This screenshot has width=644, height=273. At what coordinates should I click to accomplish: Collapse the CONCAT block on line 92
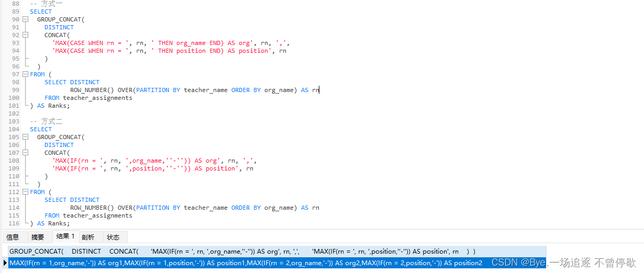point(25,35)
